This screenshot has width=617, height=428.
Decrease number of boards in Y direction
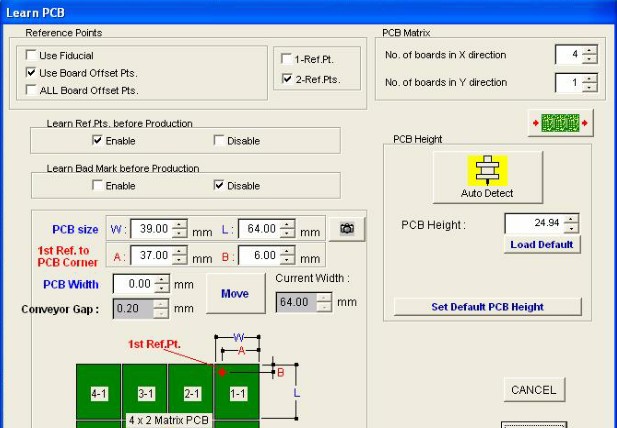tap(590, 87)
